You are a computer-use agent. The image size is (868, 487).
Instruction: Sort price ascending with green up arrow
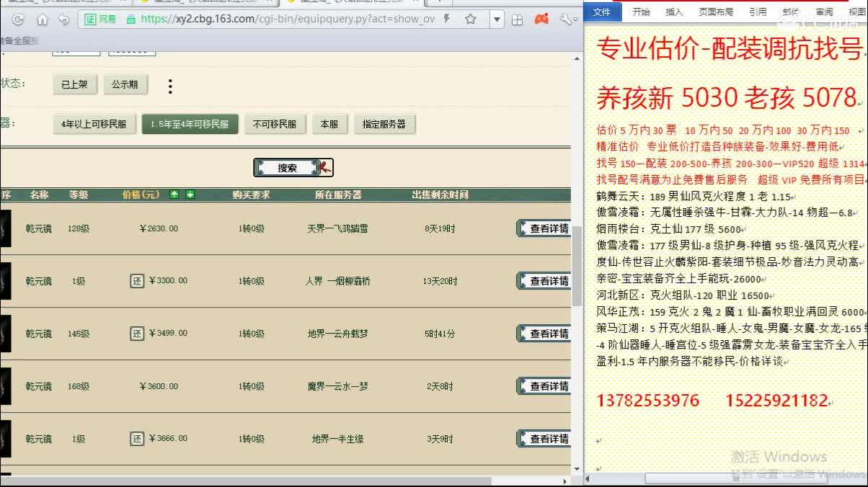(174, 195)
